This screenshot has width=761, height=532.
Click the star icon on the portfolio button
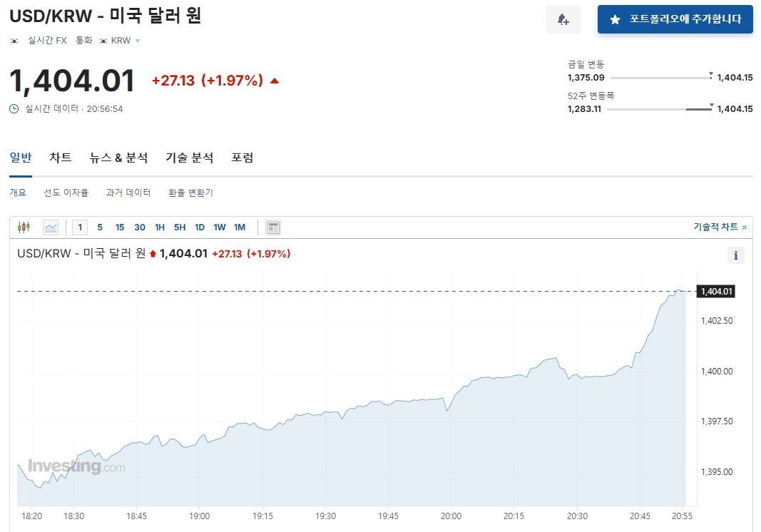tap(615, 20)
